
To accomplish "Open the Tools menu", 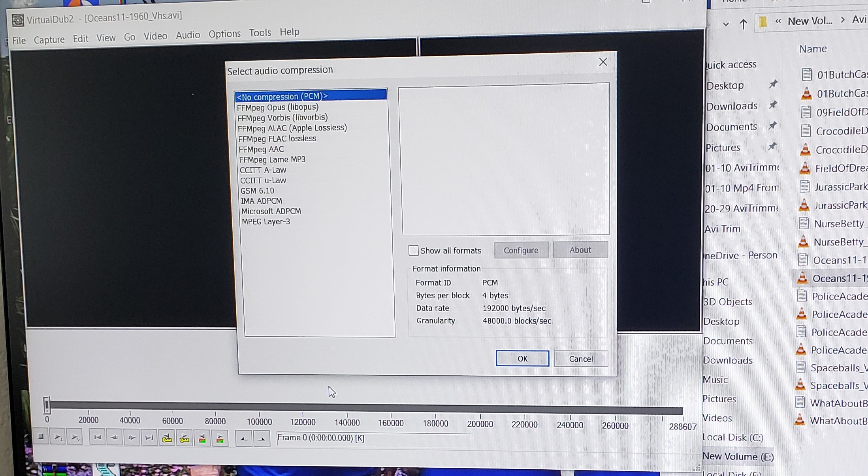I will [x=260, y=32].
